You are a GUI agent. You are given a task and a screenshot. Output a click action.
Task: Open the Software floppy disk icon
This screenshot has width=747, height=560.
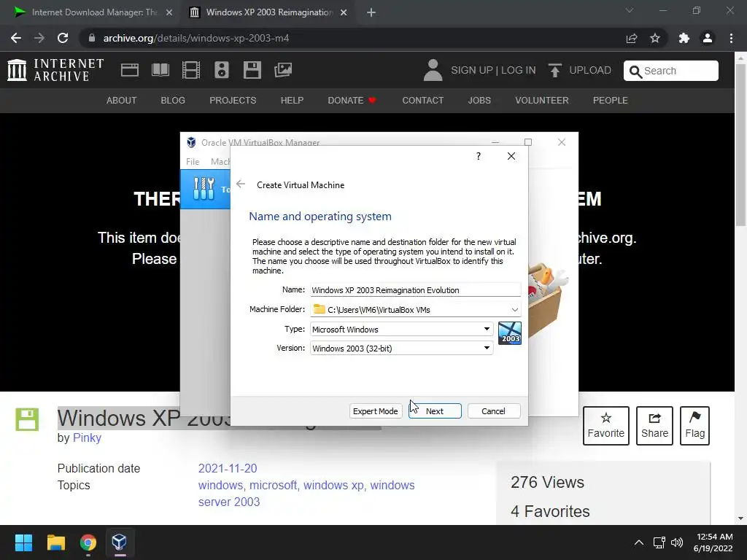252,70
